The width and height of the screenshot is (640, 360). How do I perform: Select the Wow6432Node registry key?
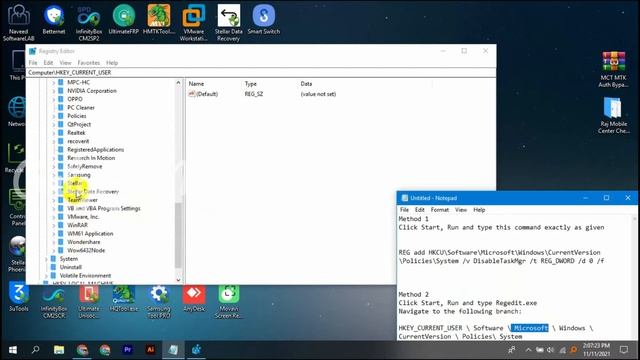pos(86,251)
